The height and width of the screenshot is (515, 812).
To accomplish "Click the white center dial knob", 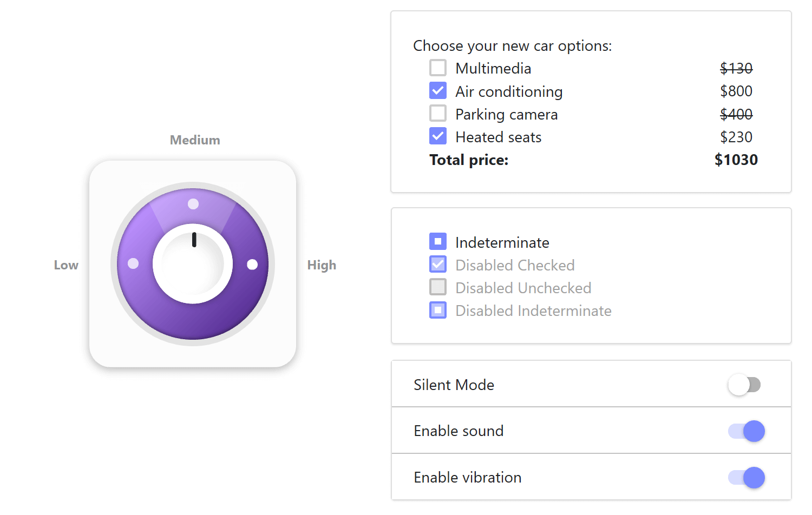I will pos(193,264).
